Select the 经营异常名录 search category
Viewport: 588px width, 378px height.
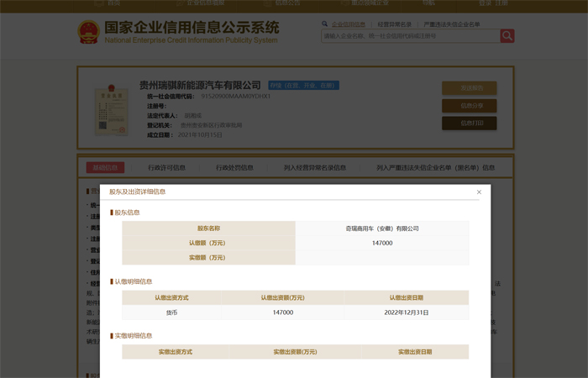click(395, 24)
